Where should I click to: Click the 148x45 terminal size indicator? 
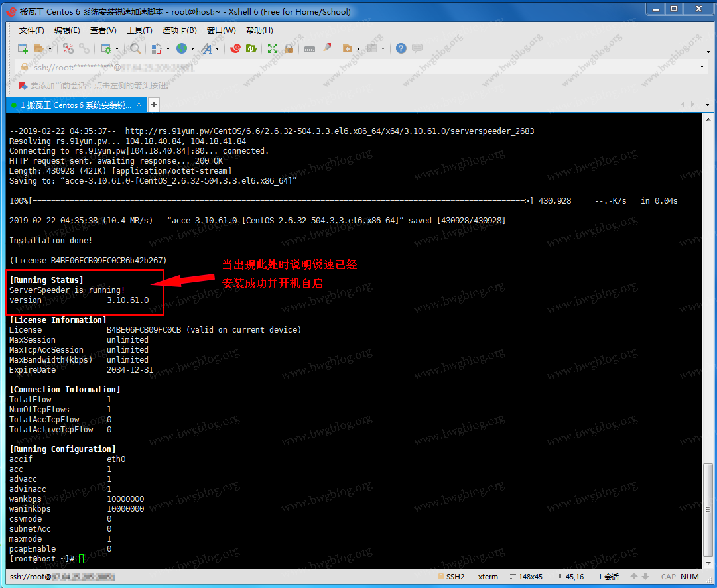coord(526,577)
